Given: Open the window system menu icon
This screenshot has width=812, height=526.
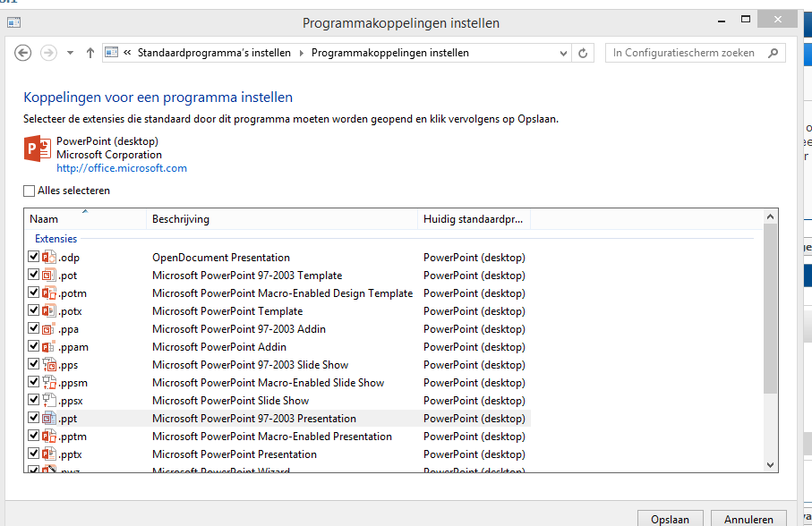Looking at the screenshot, I should (14, 22).
